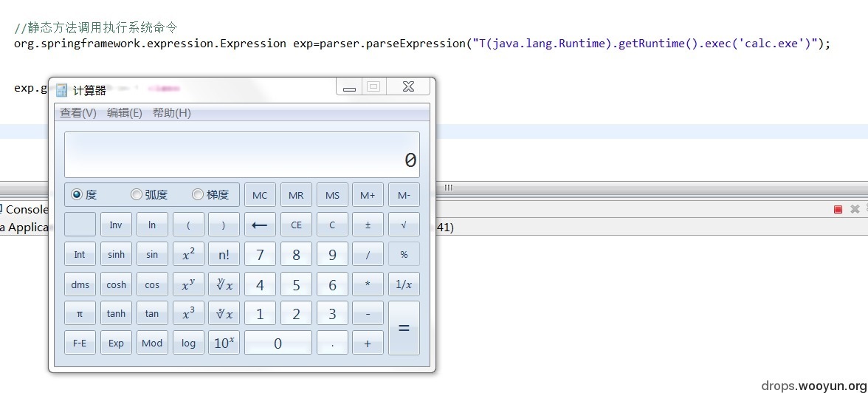Viewport: 868px width, 393px height.
Task: Click the cube root of x button
Action: 224,313
